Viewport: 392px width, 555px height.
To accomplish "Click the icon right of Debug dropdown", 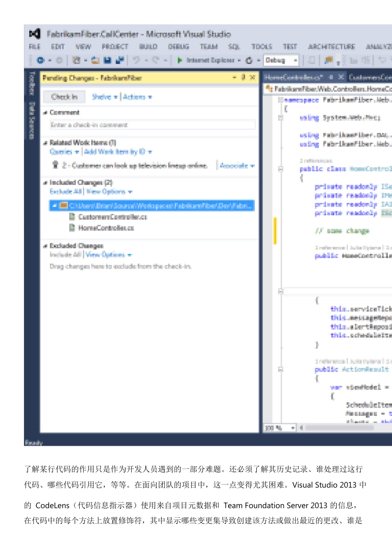I will coord(312,60).
